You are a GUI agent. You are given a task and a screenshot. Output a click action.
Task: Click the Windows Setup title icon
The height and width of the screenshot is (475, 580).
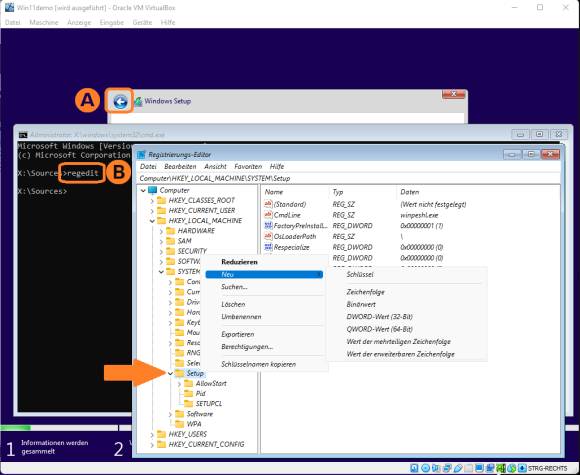tap(138, 101)
